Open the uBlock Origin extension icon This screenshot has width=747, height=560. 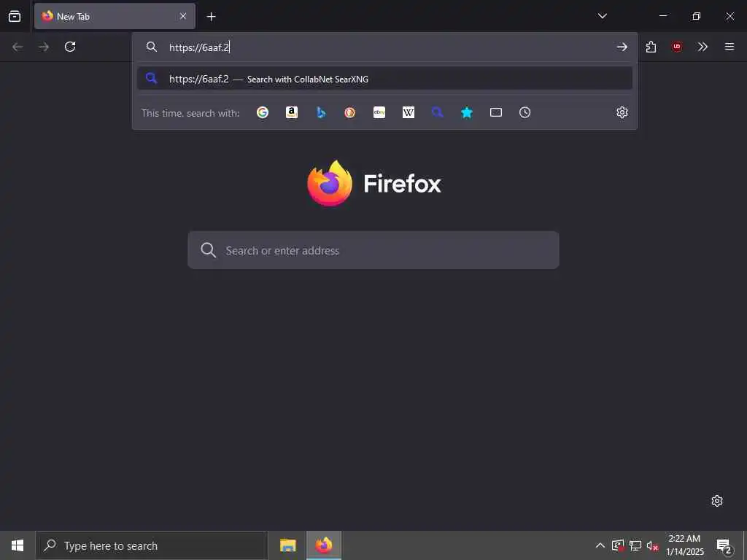pyautogui.click(x=677, y=47)
